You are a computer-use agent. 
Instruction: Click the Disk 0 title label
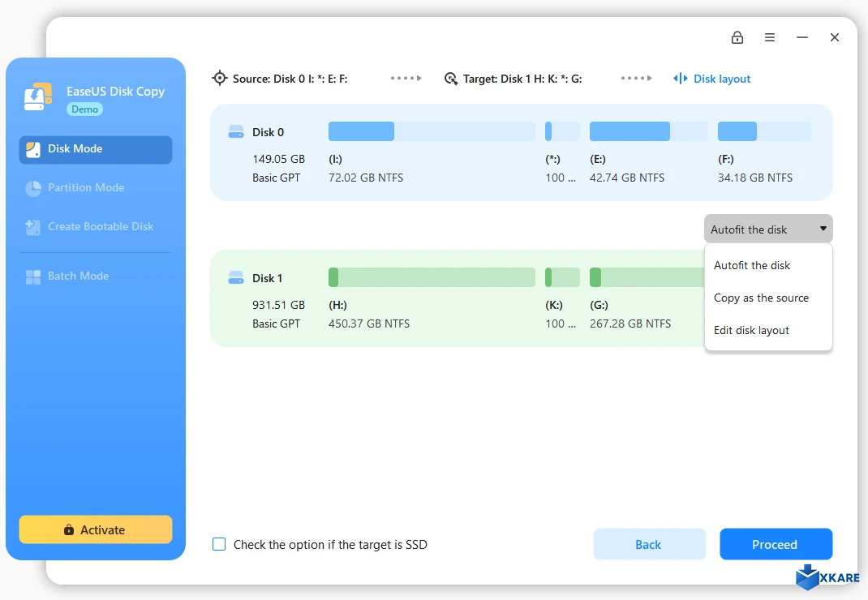[x=268, y=132]
